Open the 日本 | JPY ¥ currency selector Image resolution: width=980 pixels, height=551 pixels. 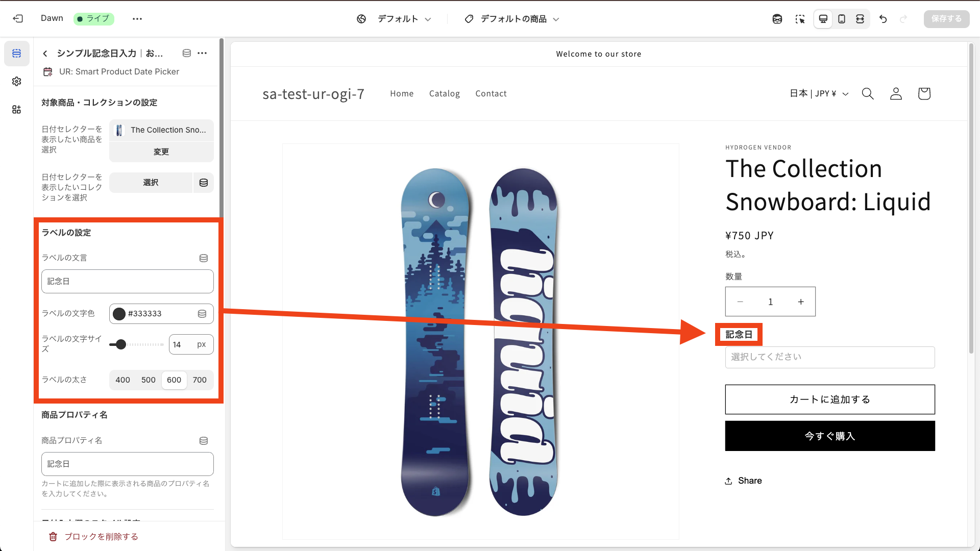pos(819,94)
